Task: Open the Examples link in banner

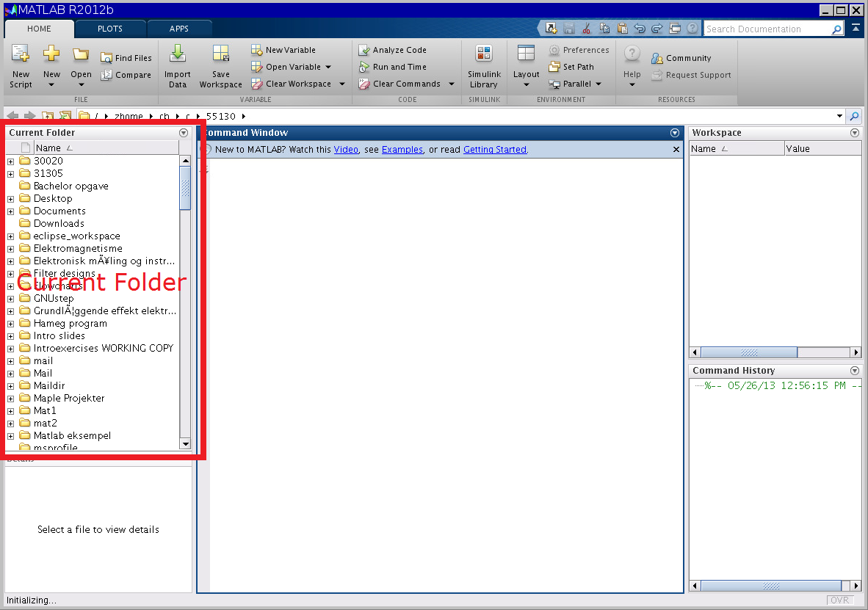Action: click(x=402, y=150)
